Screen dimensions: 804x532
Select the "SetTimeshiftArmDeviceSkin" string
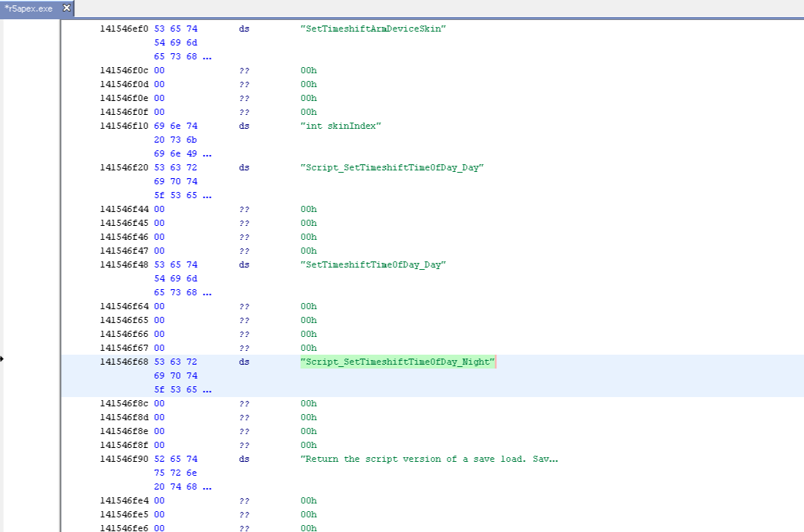[373, 29]
